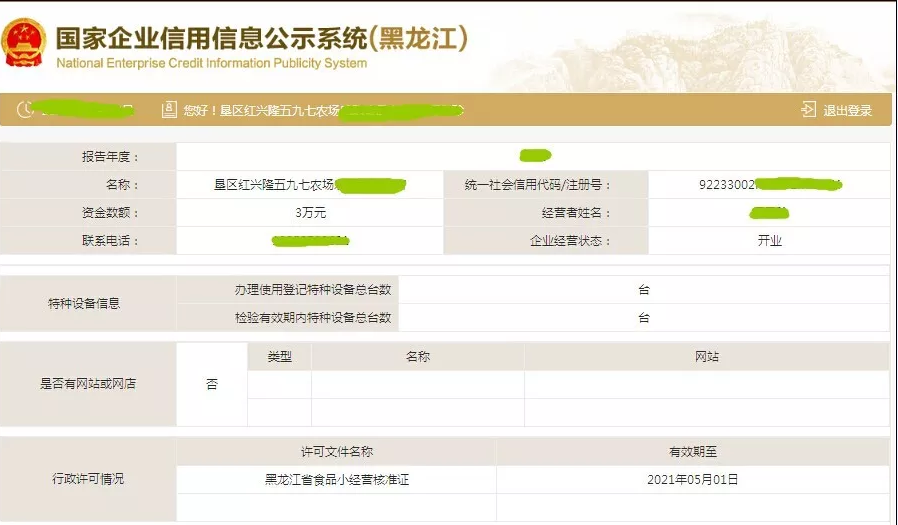Screen dimensions: 898x525
Task: Click 办理使用登记特种设备总台数 label
Action: (x=313, y=290)
